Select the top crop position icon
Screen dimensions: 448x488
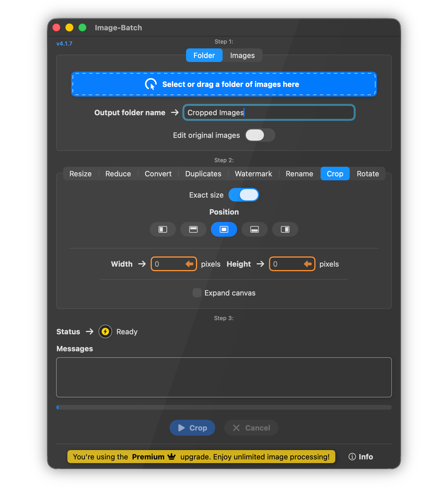[x=193, y=229]
